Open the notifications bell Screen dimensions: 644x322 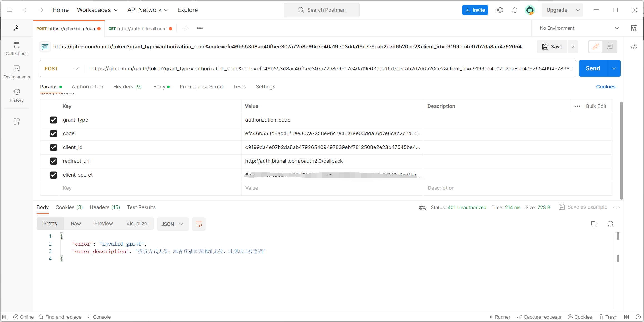[x=515, y=10]
